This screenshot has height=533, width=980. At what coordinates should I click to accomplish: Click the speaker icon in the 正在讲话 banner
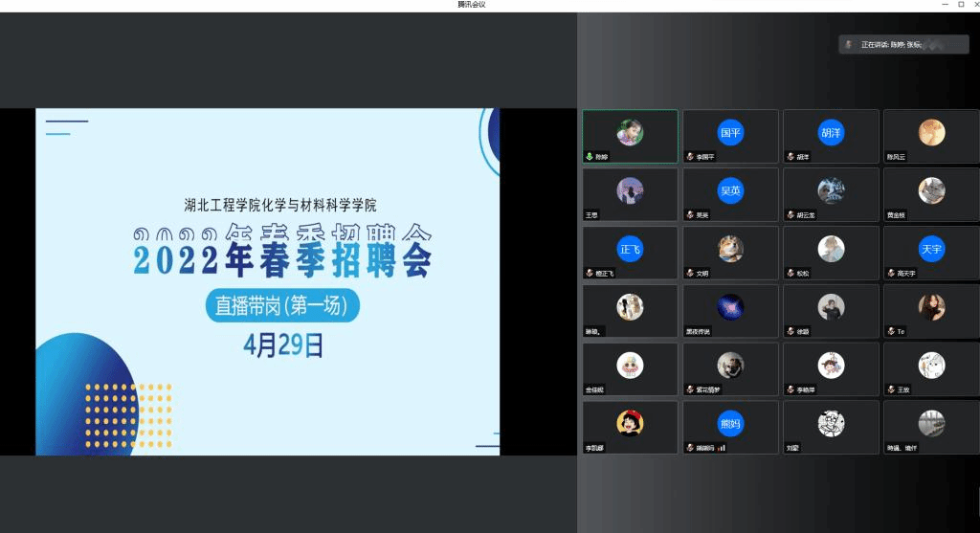849,45
